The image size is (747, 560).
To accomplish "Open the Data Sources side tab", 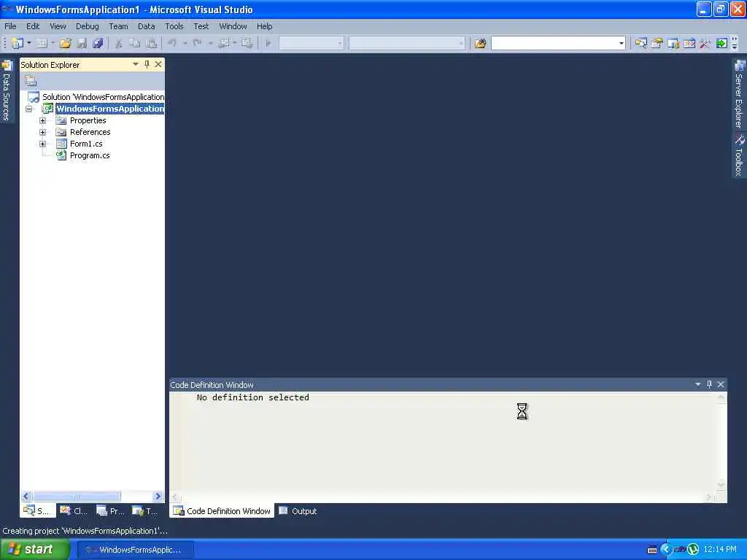I will click(x=6, y=90).
